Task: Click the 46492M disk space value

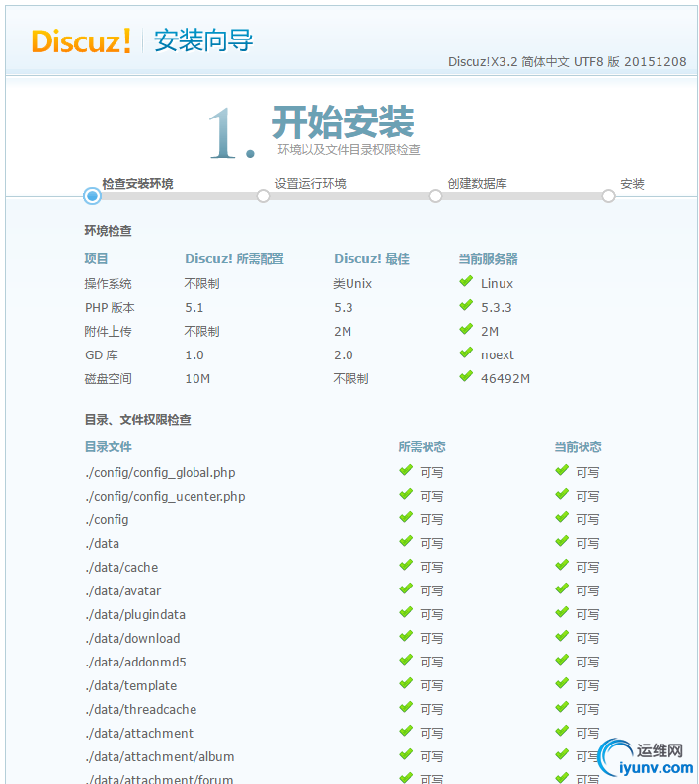Action: 505,379
